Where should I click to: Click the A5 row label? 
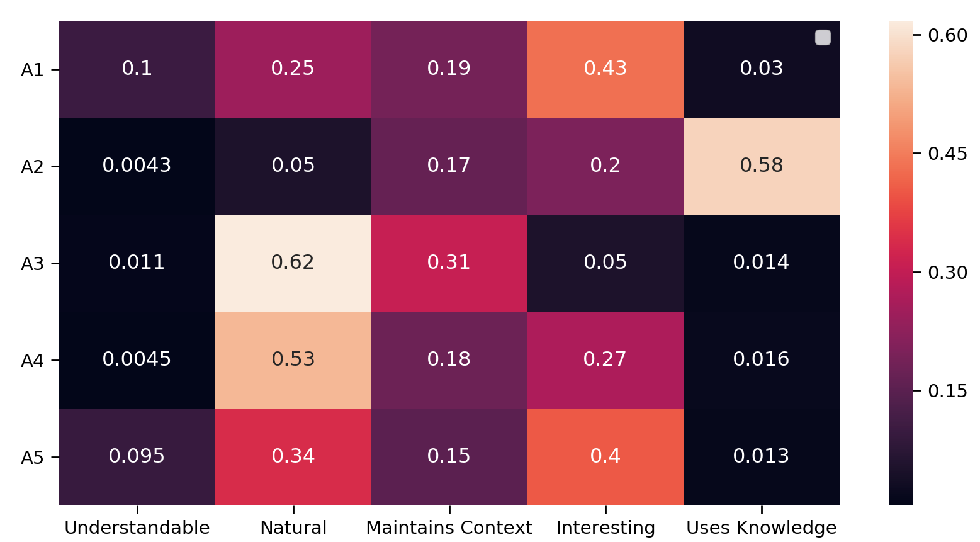point(32,458)
